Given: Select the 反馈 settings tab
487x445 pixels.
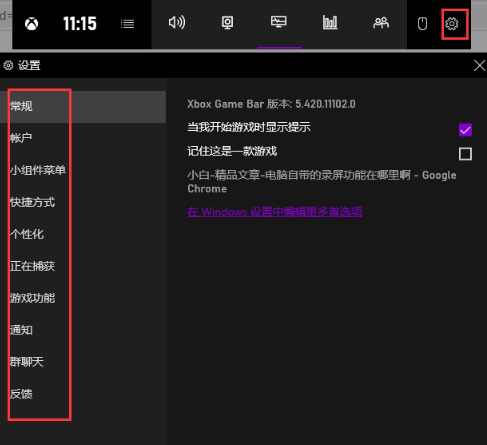Looking at the screenshot, I should [x=83, y=394].
